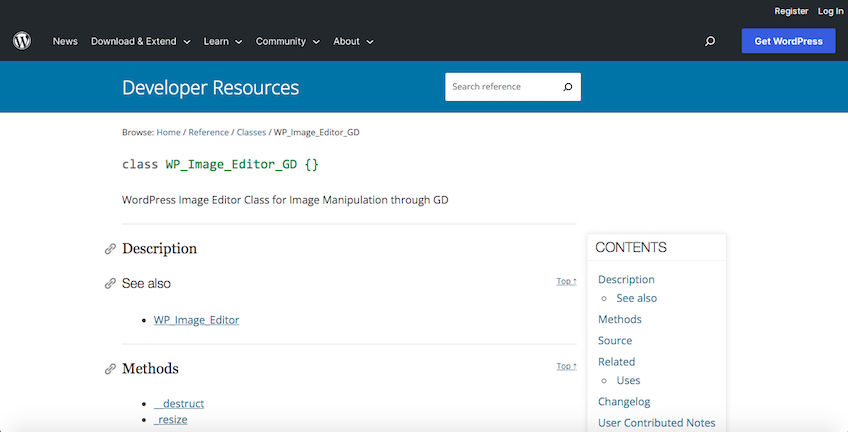Viewport: 848px width, 432px height.
Task: Click the CONTENTS panel heading
Action: point(631,248)
